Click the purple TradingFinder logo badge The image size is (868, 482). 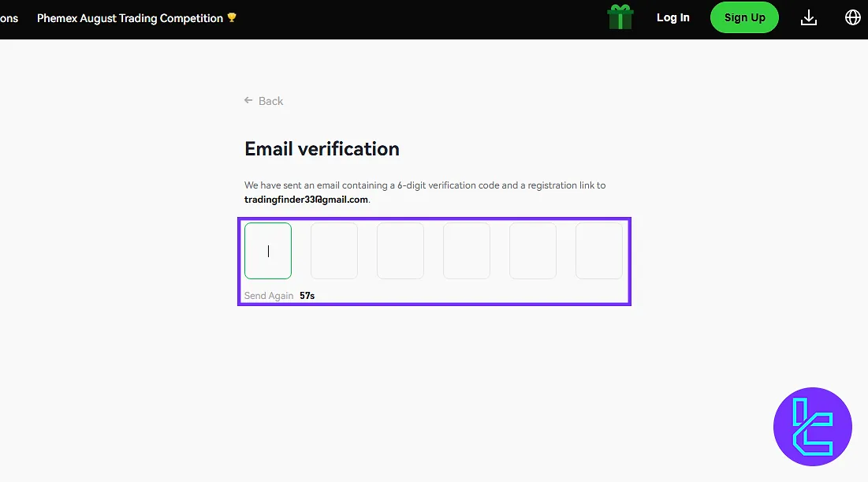point(813,427)
